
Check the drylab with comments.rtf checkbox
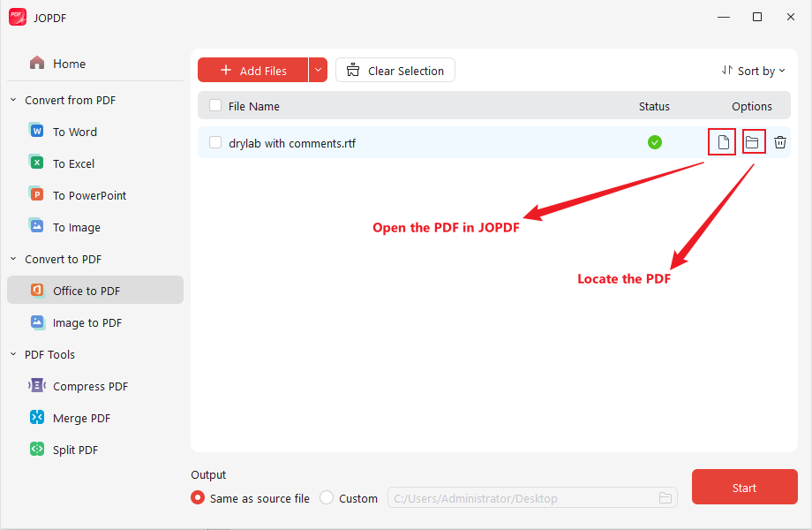coord(214,141)
